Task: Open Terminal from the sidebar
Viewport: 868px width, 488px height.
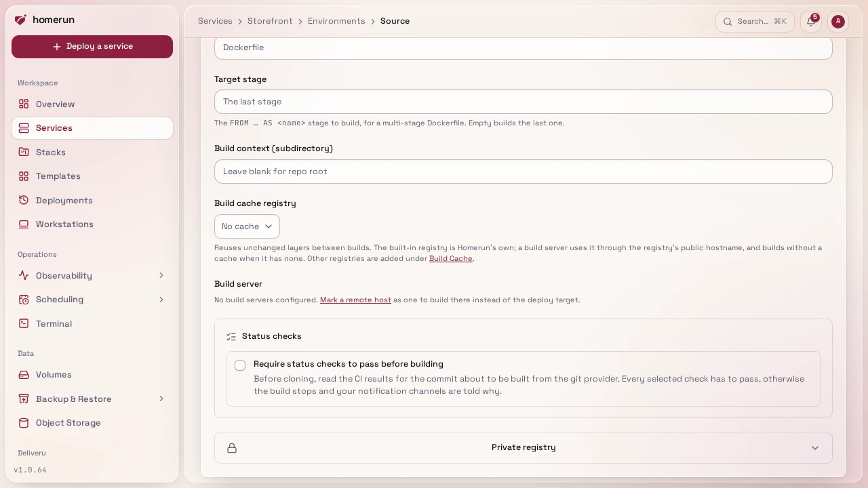Action: pyautogui.click(x=92, y=323)
